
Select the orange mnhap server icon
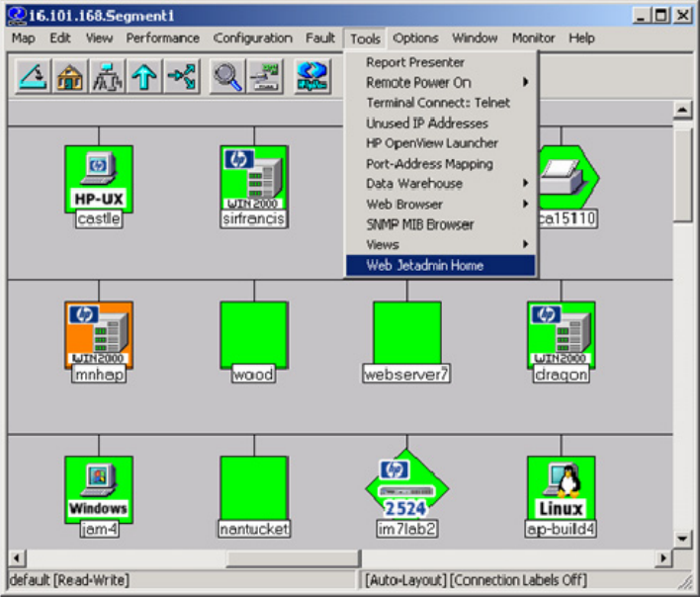pos(99,335)
